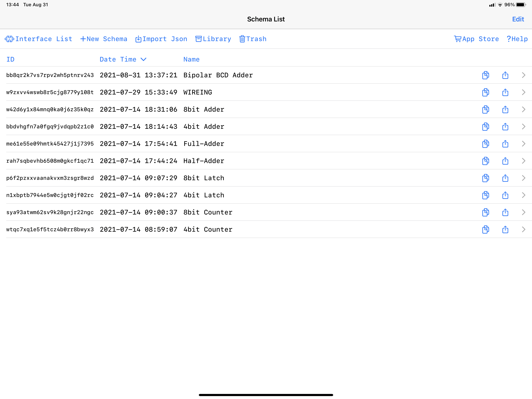Share the Bipolar BCD Adder schema
532x399 pixels.
pyautogui.click(x=505, y=75)
